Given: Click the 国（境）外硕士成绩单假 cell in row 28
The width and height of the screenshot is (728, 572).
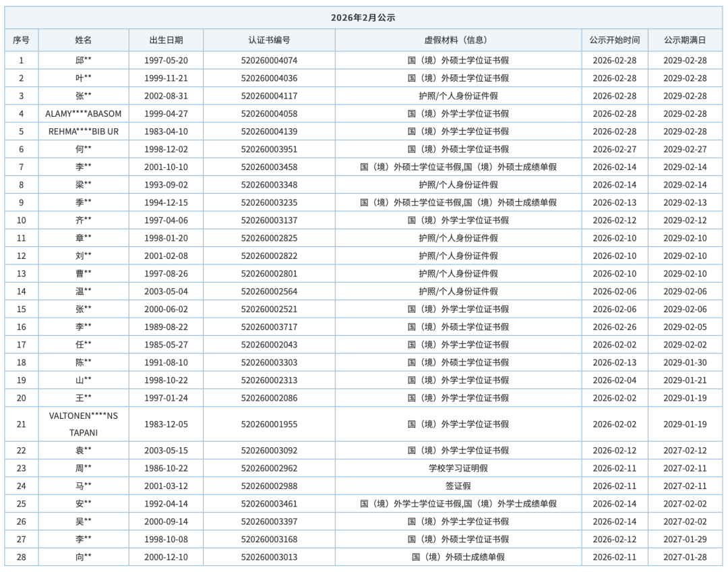Looking at the screenshot, I should [x=458, y=557].
